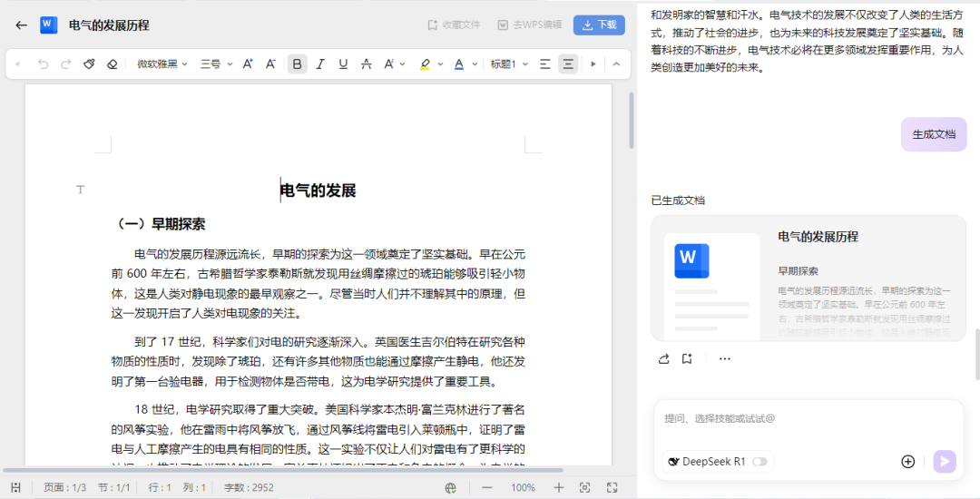980x499 pixels.
Task: Open font color dropdown arrow
Action: click(x=475, y=64)
